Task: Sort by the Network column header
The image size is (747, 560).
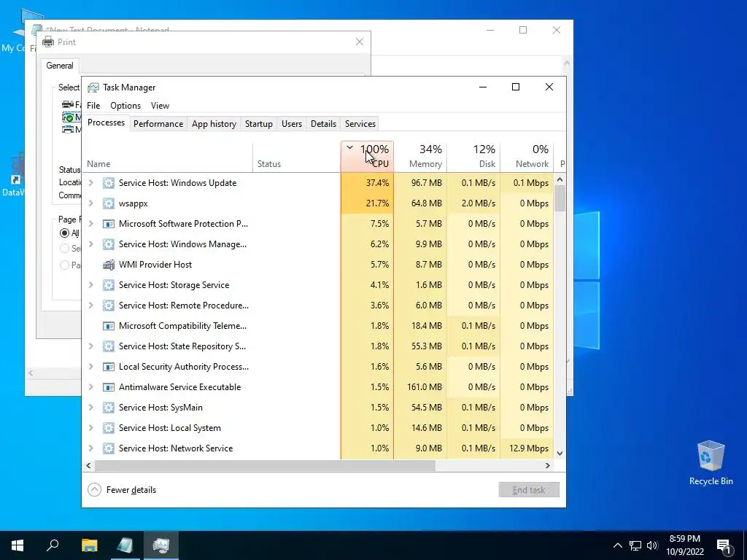Action: tap(527, 157)
